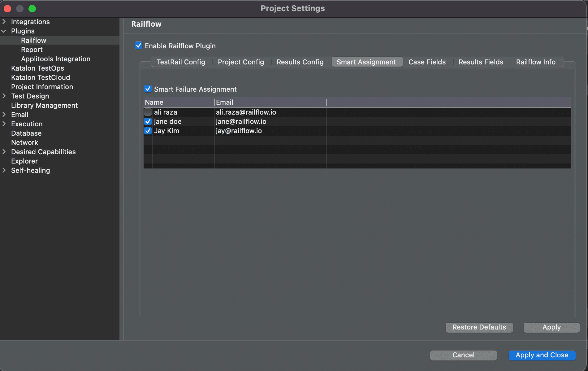Click Apply and Close
588x371 pixels.
coord(542,355)
